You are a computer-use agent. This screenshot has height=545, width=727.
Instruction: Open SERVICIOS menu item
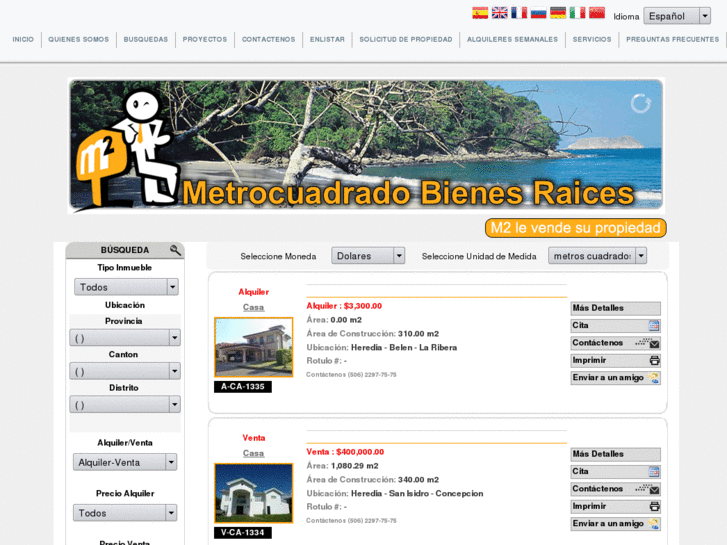[x=592, y=39]
